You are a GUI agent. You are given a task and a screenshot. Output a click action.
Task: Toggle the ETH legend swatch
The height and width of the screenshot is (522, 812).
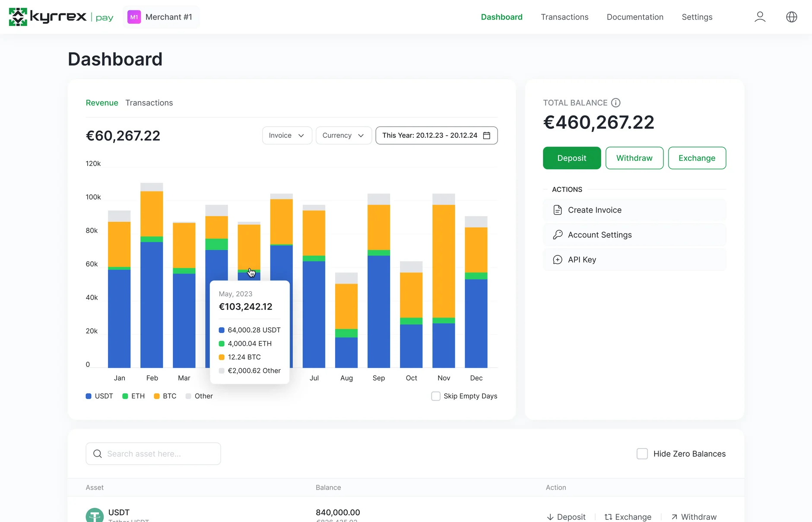(x=125, y=396)
